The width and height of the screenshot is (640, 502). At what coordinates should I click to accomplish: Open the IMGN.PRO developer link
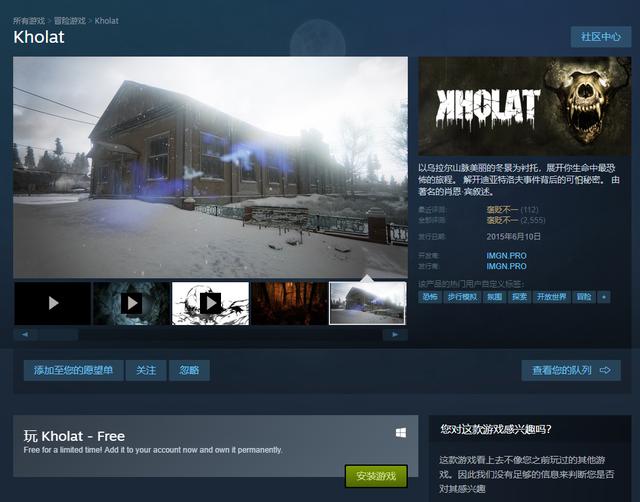(x=506, y=255)
